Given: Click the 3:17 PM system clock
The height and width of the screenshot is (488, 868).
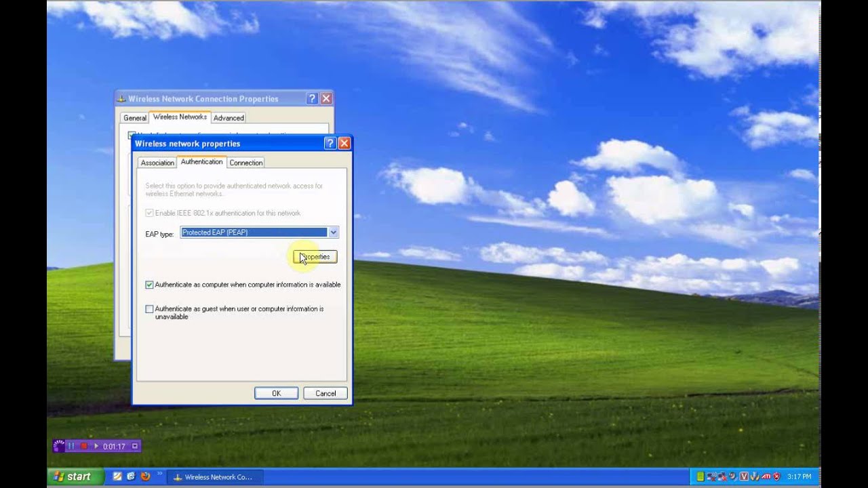Looking at the screenshot, I should (799, 476).
